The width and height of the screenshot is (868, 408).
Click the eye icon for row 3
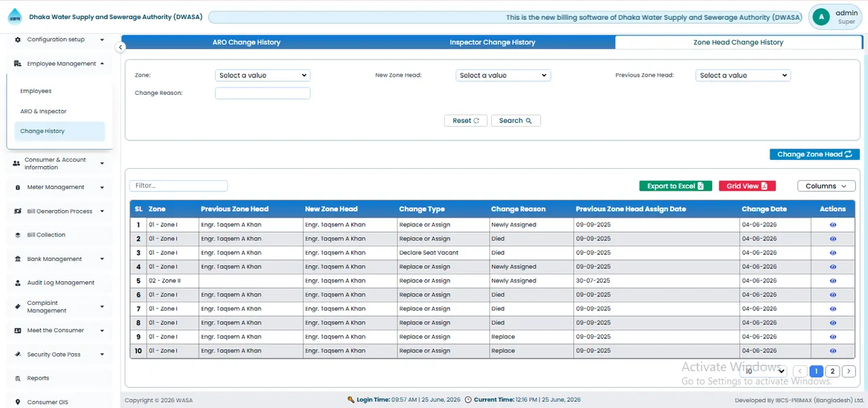[833, 253]
